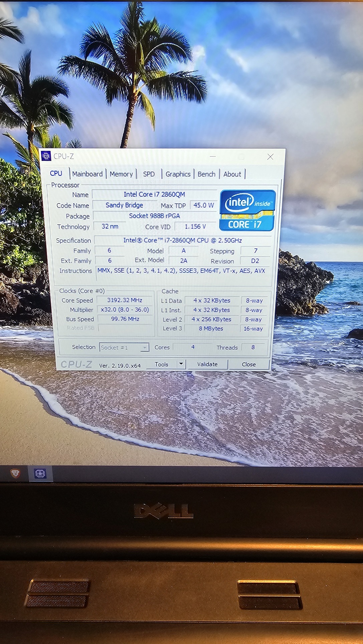Click the Family value 6
This screenshot has width=363, height=644.
109,250
